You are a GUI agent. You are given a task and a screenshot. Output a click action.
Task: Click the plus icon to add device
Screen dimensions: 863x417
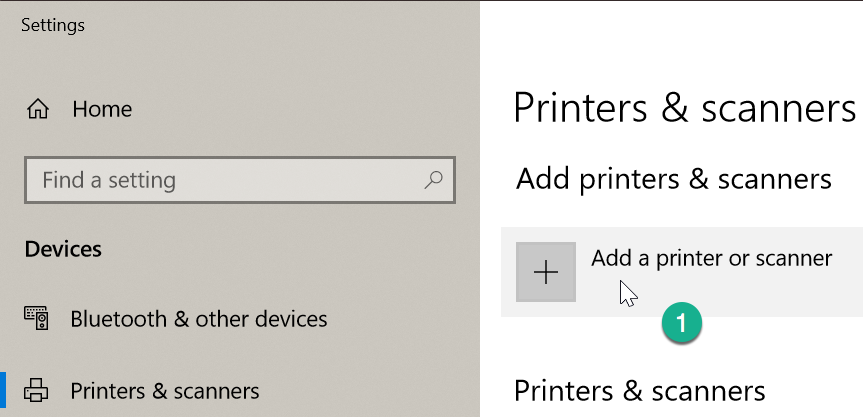click(x=546, y=272)
